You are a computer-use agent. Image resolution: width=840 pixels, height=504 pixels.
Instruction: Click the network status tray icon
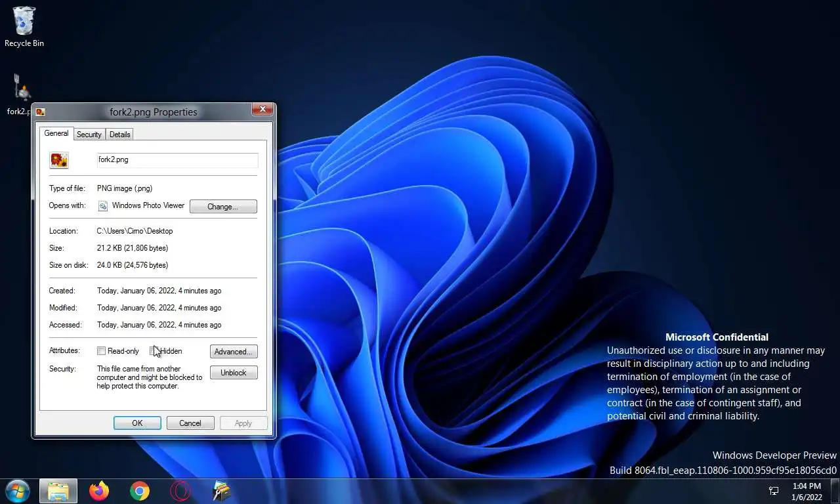(x=774, y=491)
